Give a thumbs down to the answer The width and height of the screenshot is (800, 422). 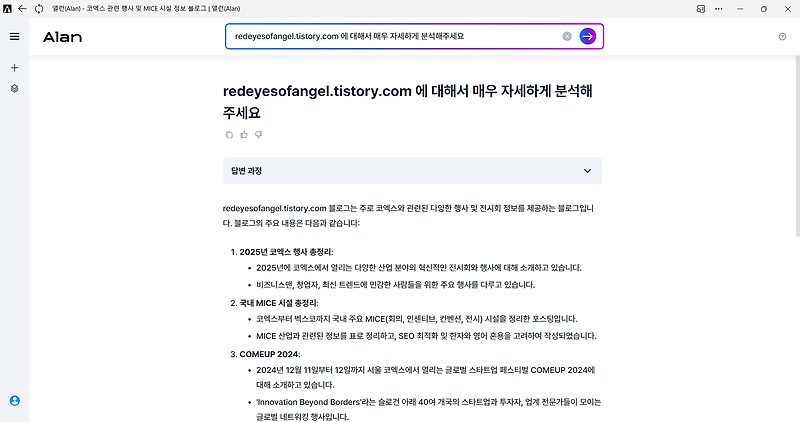259,135
